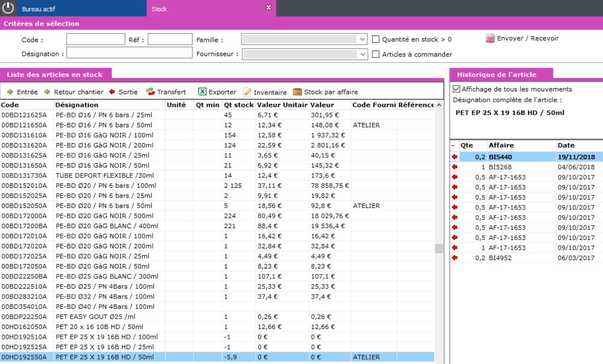Select row PET EP 25 X 19 16B HD / 100ml
The image size is (603, 364).
pos(218,337)
